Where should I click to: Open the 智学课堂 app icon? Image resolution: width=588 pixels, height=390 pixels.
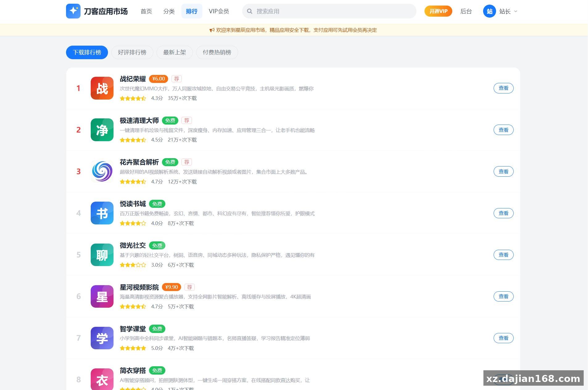102,338
